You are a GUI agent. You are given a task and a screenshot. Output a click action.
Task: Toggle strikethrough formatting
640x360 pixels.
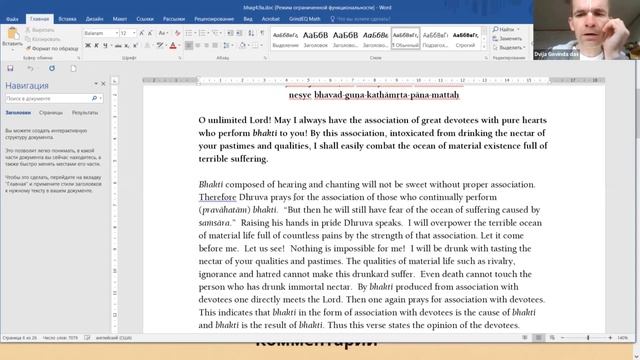pyautogui.click(x=118, y=45)
